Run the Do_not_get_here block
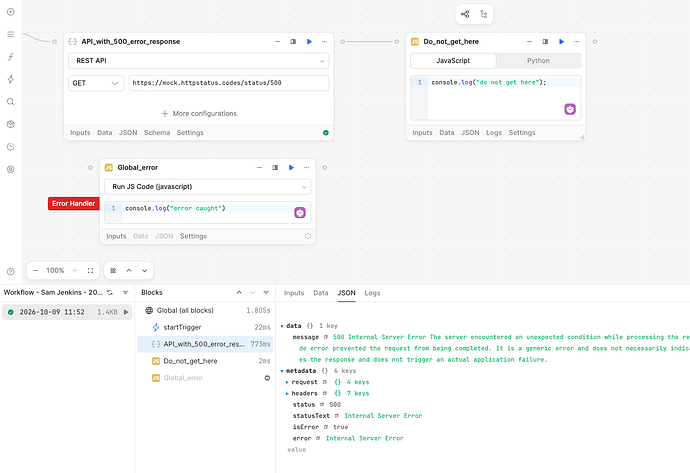Viewport: 690px width, 473px height. tap(562, 41)
